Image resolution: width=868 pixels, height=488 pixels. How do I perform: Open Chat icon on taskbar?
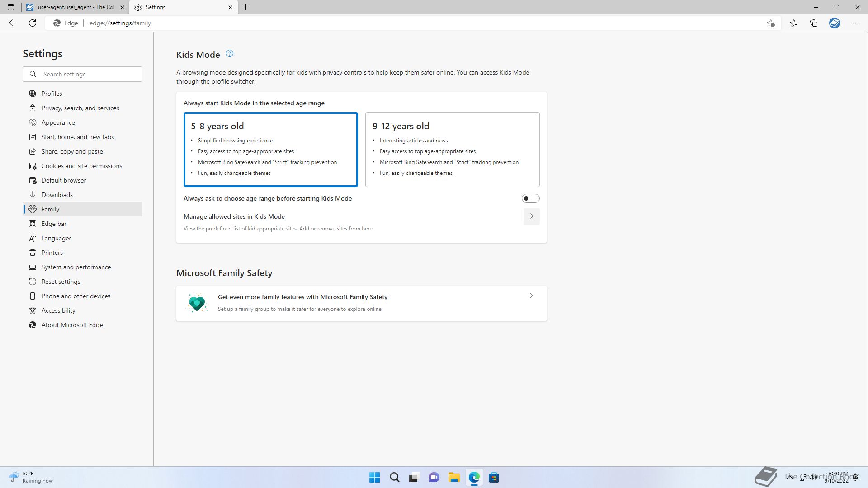[434, 478]
